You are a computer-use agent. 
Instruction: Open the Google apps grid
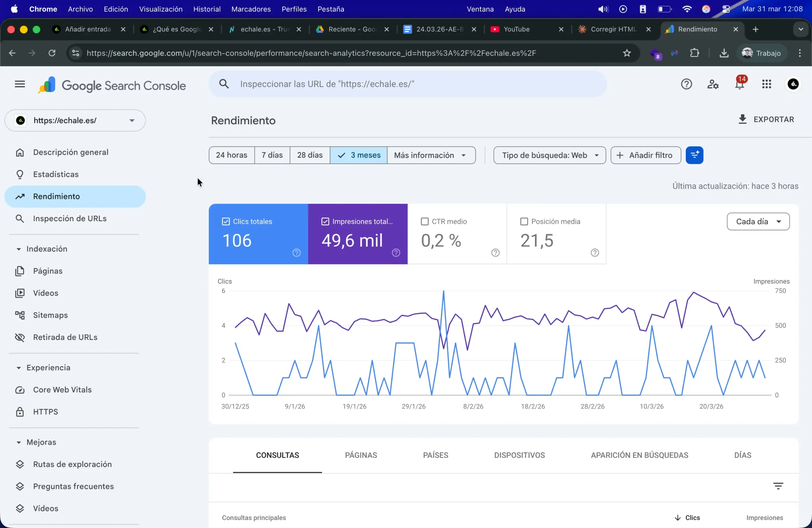pyautogui.click(x=767, y=84)
